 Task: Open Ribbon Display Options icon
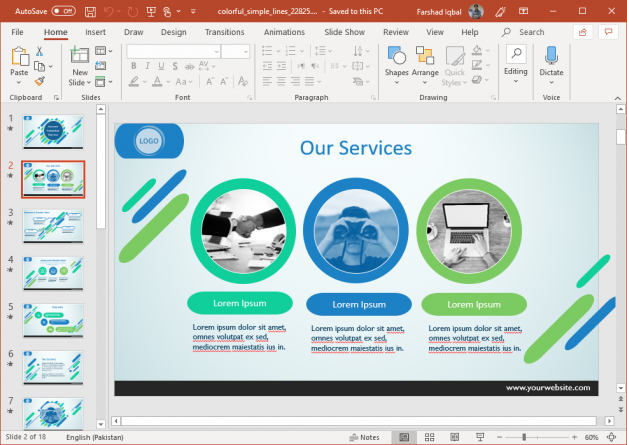(x=523, y=12)
